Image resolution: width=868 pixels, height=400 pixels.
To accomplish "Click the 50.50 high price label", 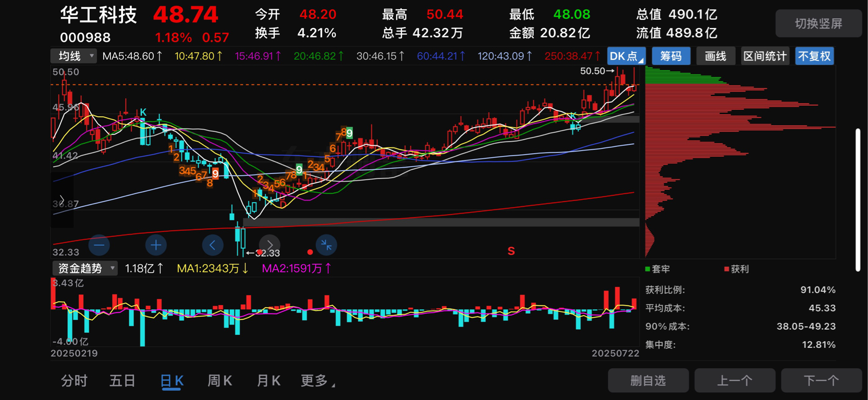I will click(x=597, y=71).
